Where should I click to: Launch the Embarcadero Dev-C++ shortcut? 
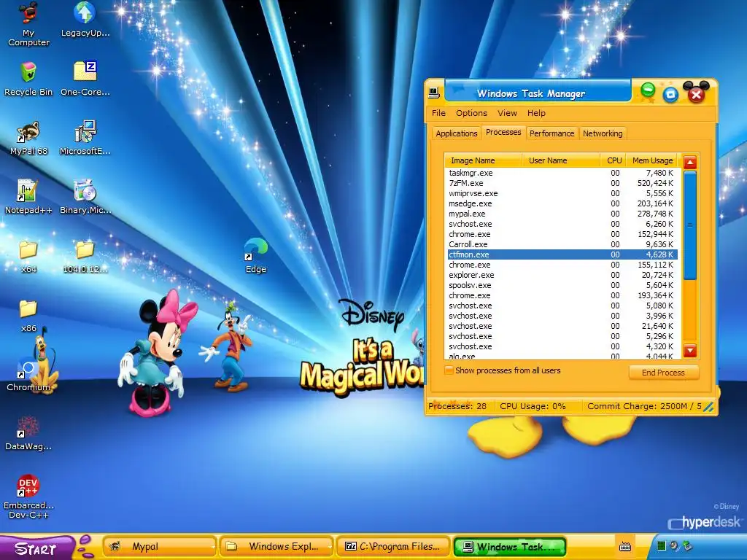28,497
